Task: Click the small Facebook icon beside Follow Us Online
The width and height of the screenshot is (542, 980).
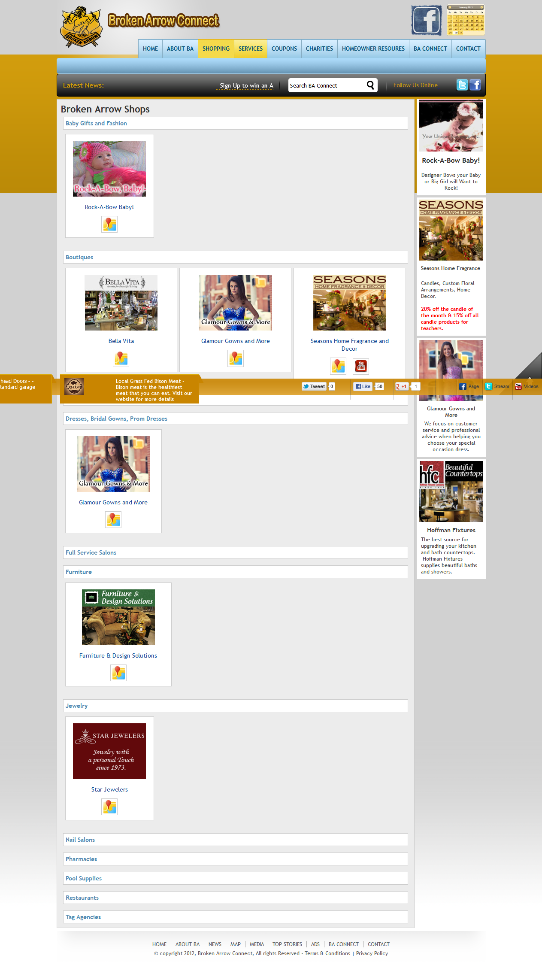Action: (x=475, y=85)
